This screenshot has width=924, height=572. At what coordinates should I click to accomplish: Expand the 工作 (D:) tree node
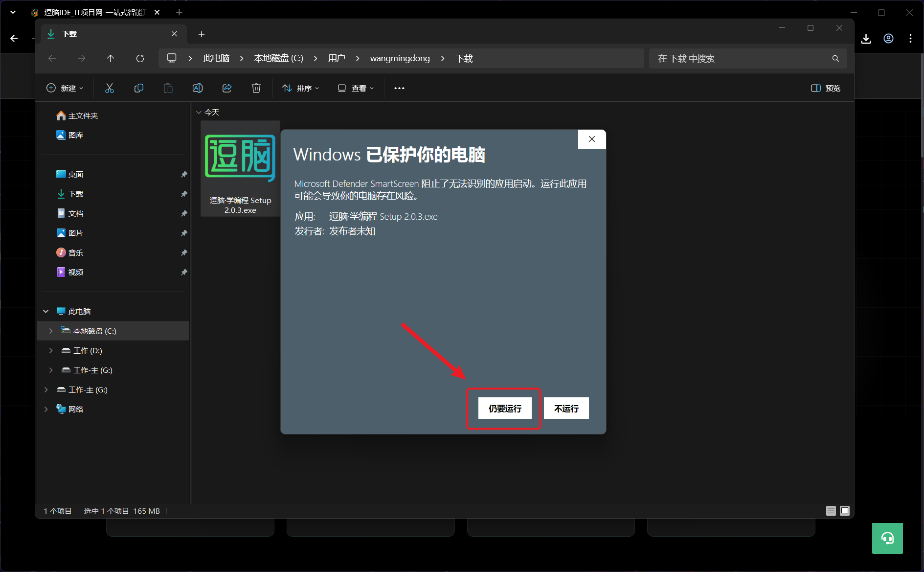pyautogui.click(x=50, y=350)
